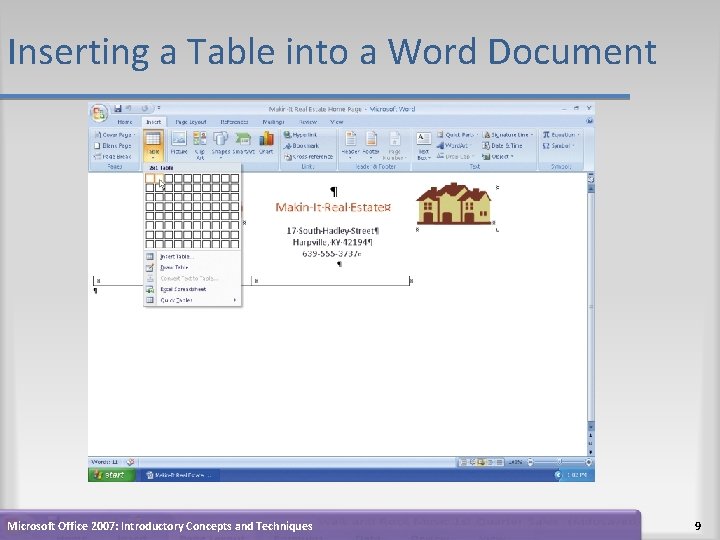The image size is (720, 540).
Task: Select the houses clip art image
Action: tap(454, 203)
